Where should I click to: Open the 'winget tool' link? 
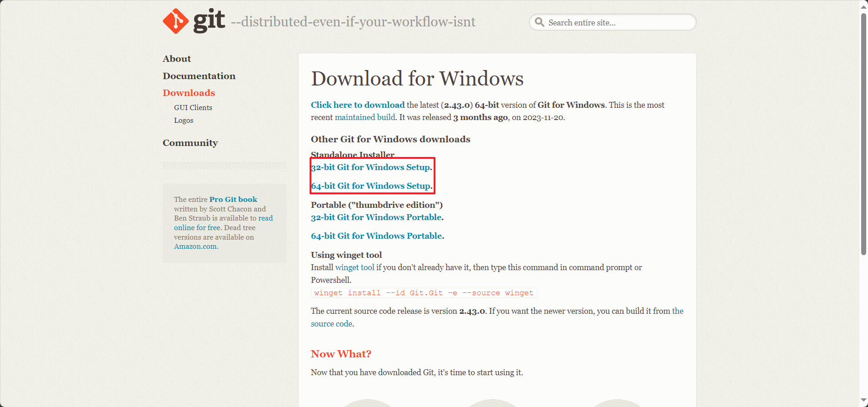354,267
